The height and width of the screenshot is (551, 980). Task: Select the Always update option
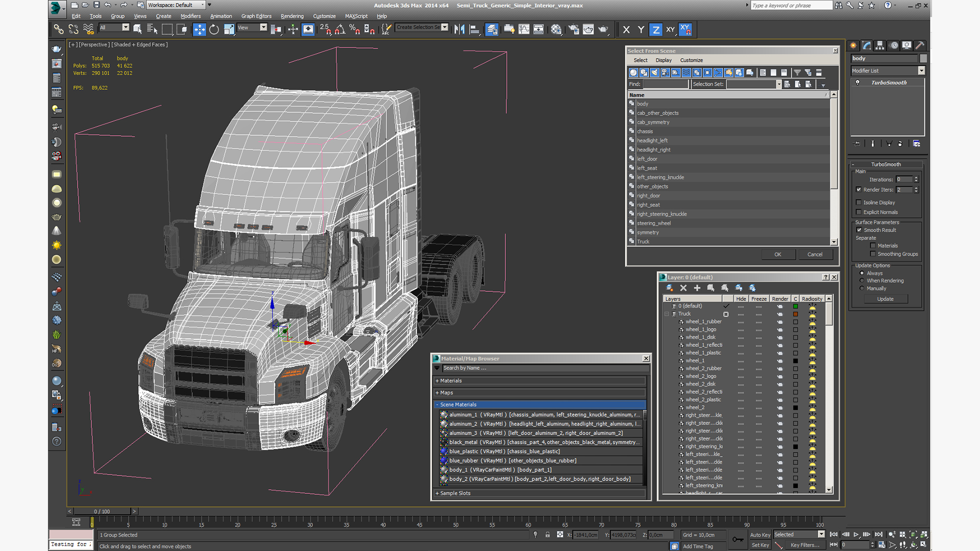click(x=862, y=273)
